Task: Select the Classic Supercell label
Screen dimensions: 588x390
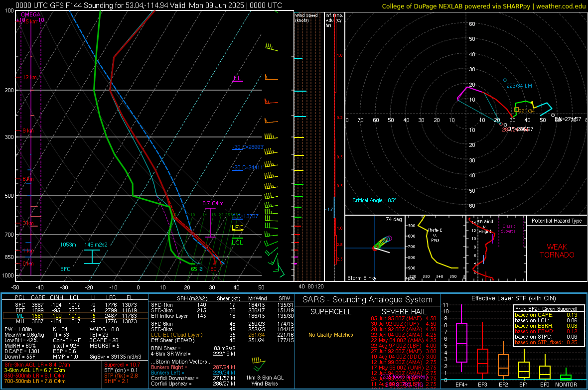Action: tap(509, 229)
